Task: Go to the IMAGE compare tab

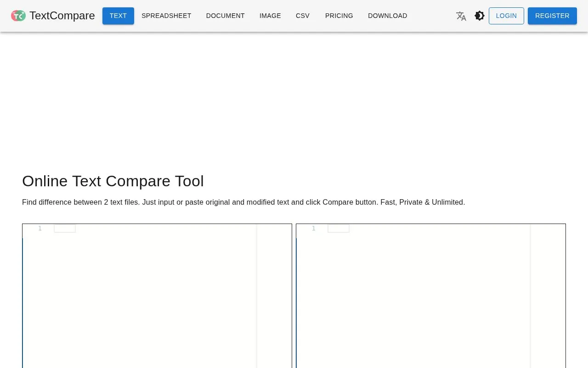Action: (x=270, y=16)
